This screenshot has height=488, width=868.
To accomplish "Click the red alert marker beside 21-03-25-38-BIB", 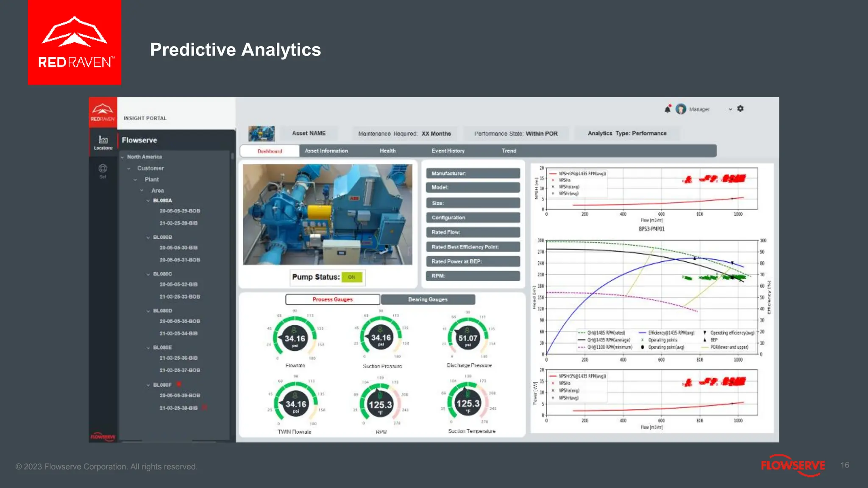I will coord(204,408).
